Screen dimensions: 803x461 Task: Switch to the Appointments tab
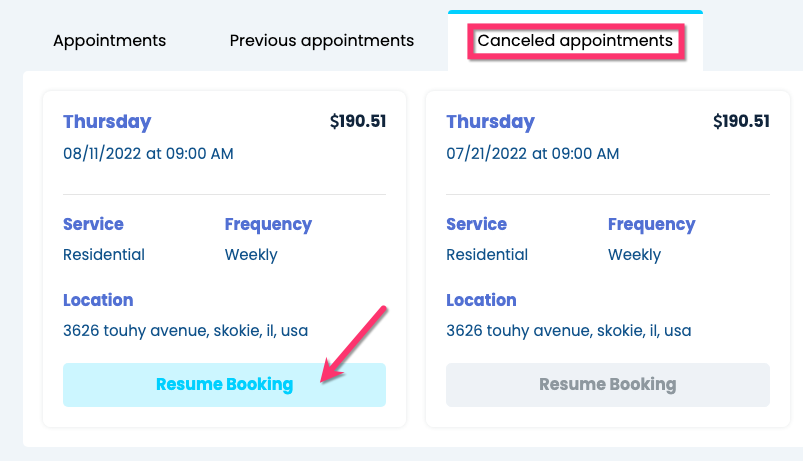coord(110,41)
